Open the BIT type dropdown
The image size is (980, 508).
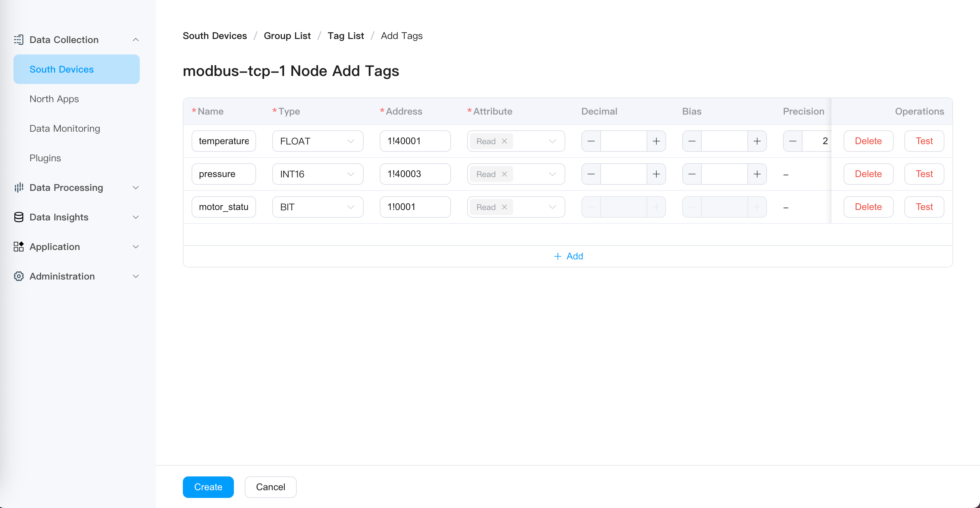click(317, 207)
